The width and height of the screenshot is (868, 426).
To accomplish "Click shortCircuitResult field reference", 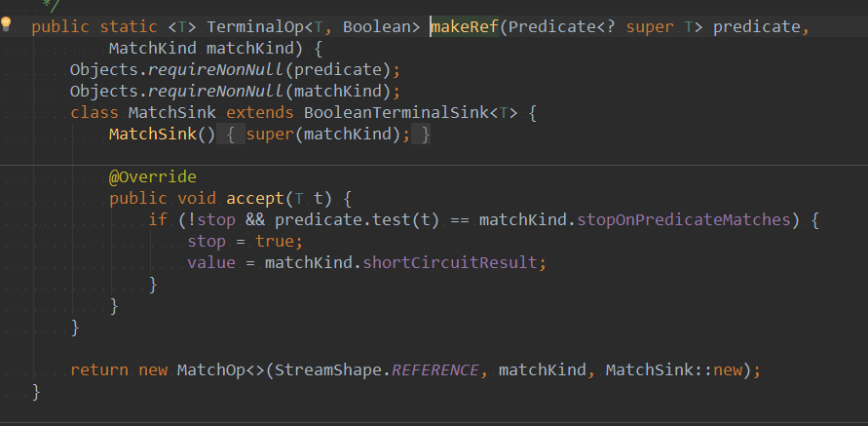I will (x=450, y=262).
